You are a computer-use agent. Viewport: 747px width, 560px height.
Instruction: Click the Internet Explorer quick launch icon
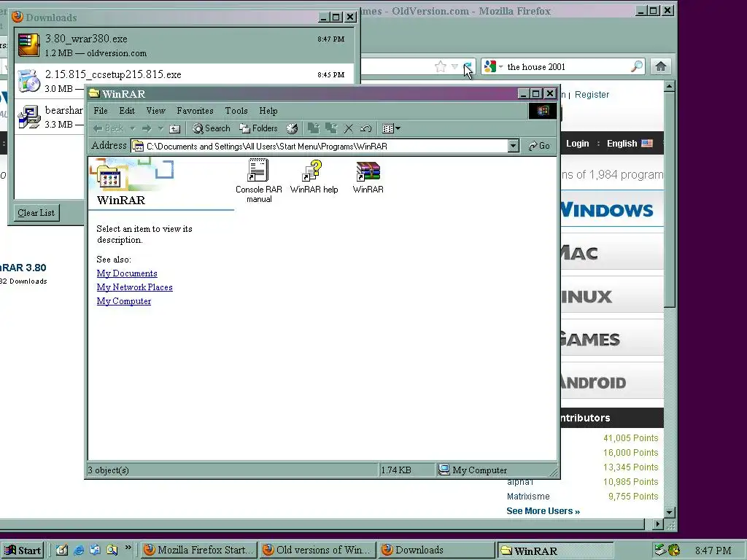(79, 550)
